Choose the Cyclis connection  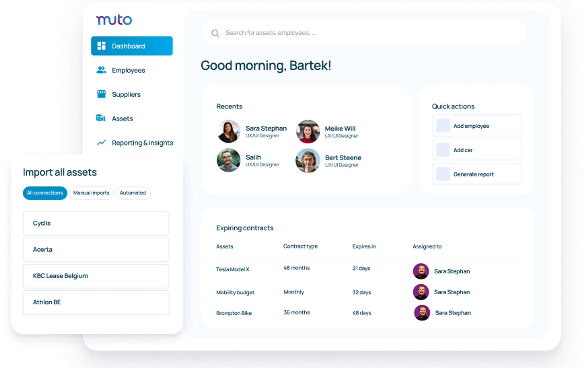pyautogui.click(x=96, y=223)
